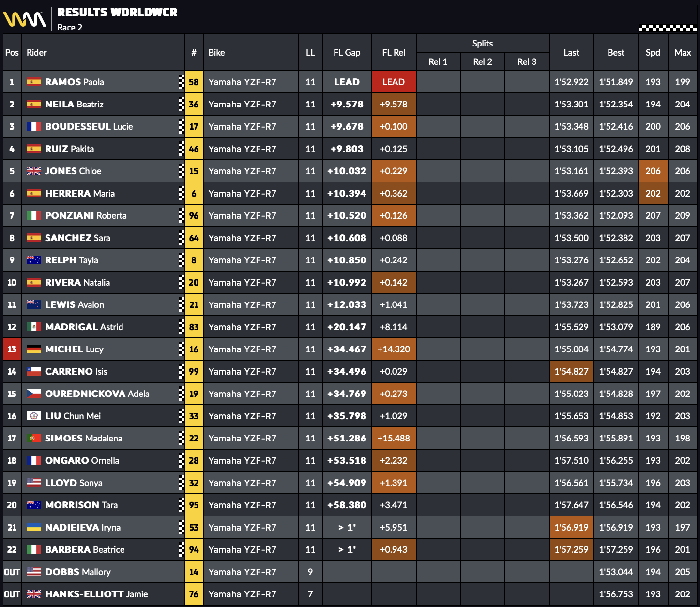Screen dimensions: 700x607
Task: Click the checkered flag icon at top right
Action: pos(667,28)
